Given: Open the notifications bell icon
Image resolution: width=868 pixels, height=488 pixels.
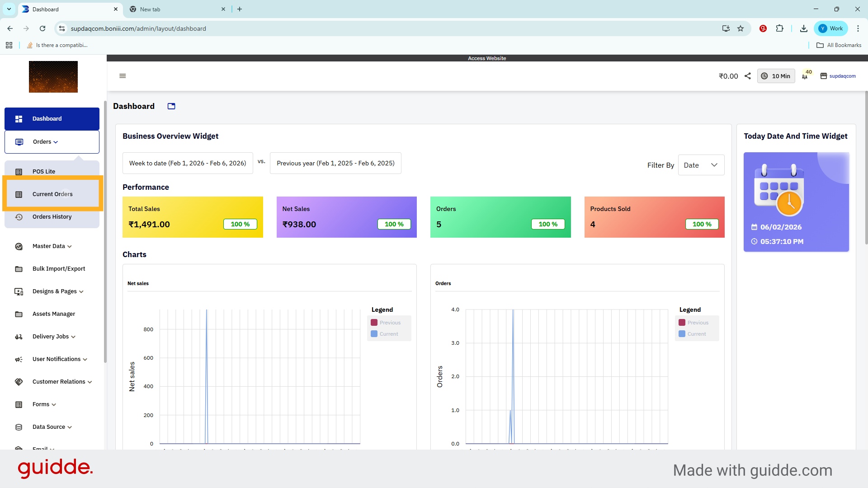Looking at the screenshot, I should coord(805,76).
